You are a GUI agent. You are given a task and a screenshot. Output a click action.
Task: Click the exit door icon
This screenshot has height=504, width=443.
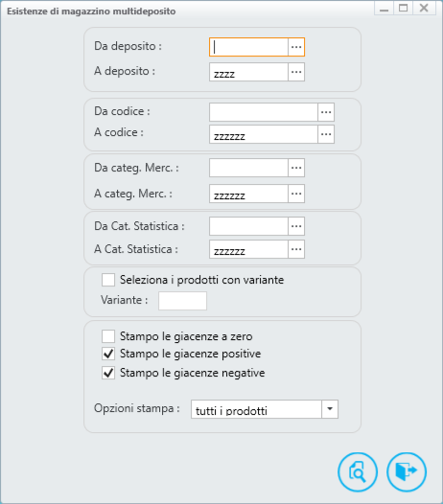pyautogui.click(x=407, y=471)
